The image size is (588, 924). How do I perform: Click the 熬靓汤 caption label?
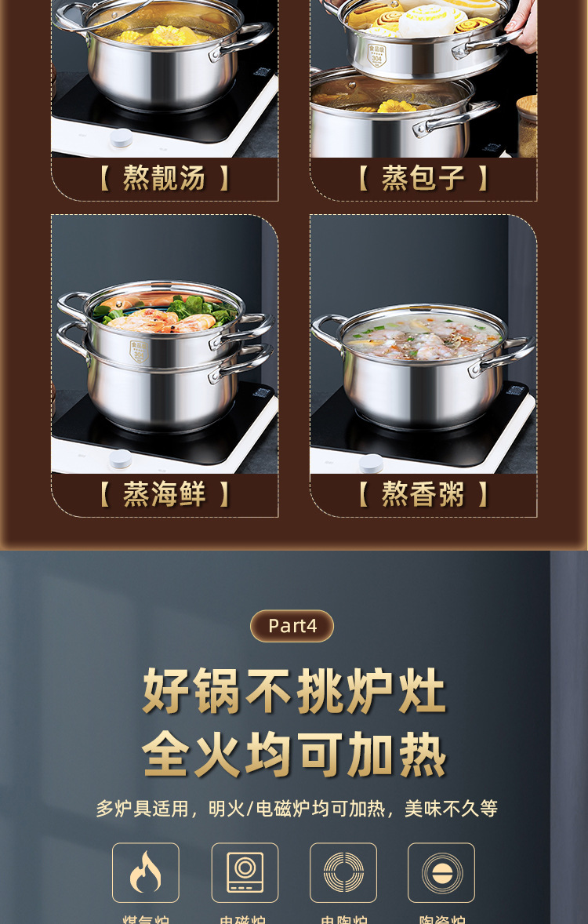click(x=165, y=178)
